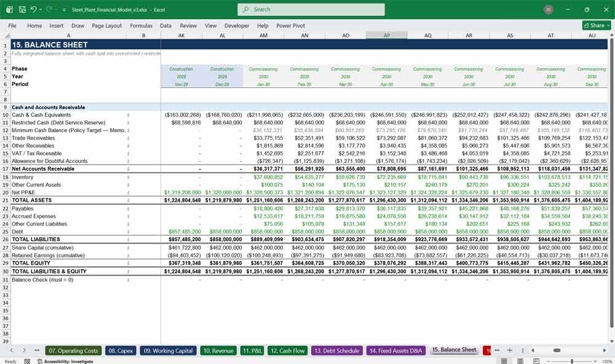Click the Redo arrow icon
This screenshot has width=615, height=364.
tap(49, 9)
